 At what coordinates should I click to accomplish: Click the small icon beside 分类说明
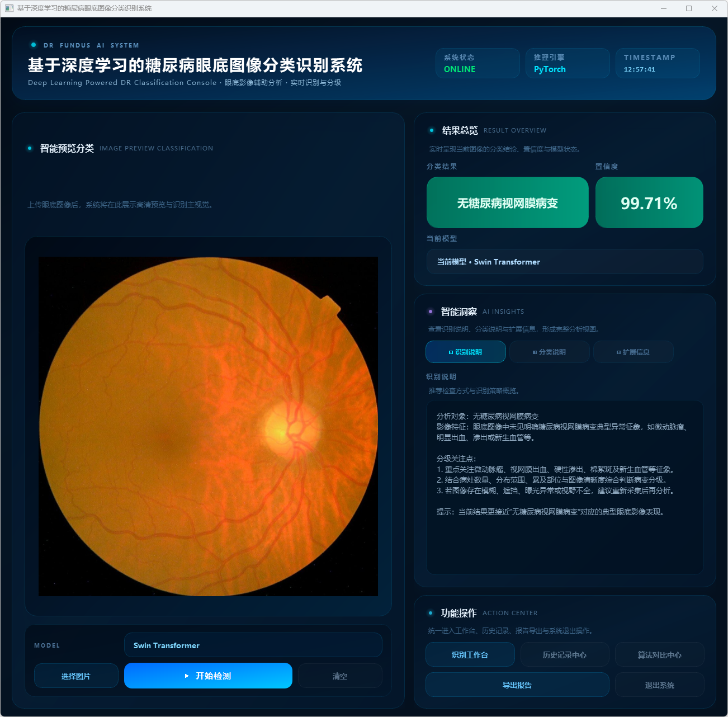(x=535, y=352)
